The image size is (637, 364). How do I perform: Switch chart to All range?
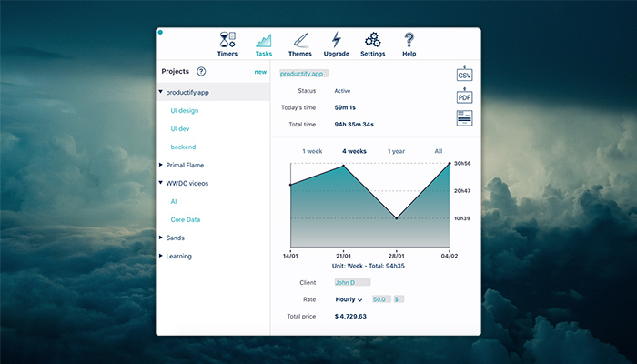[439, 151]
